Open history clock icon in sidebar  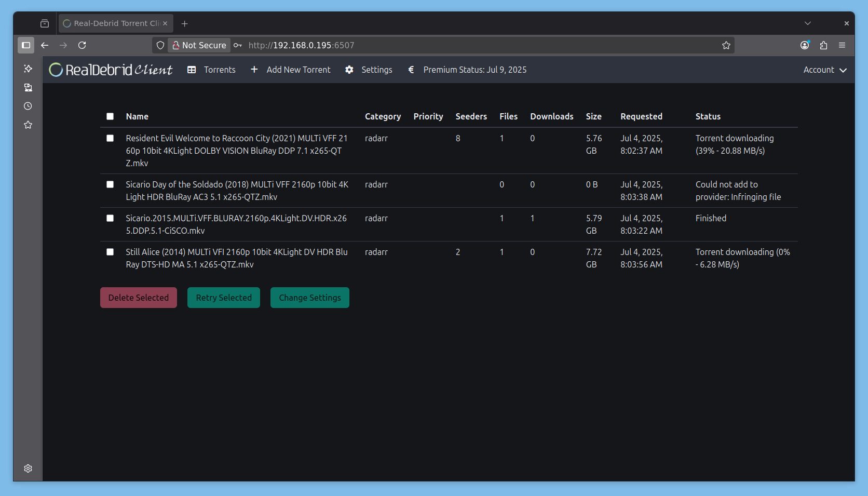tap(28, 106)
